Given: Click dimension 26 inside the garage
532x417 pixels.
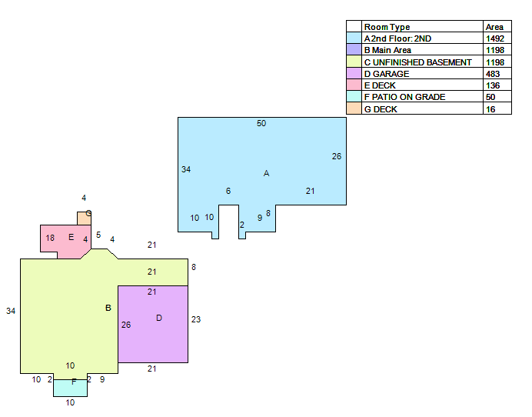Looking at the screenshot, I should [126, 325].
